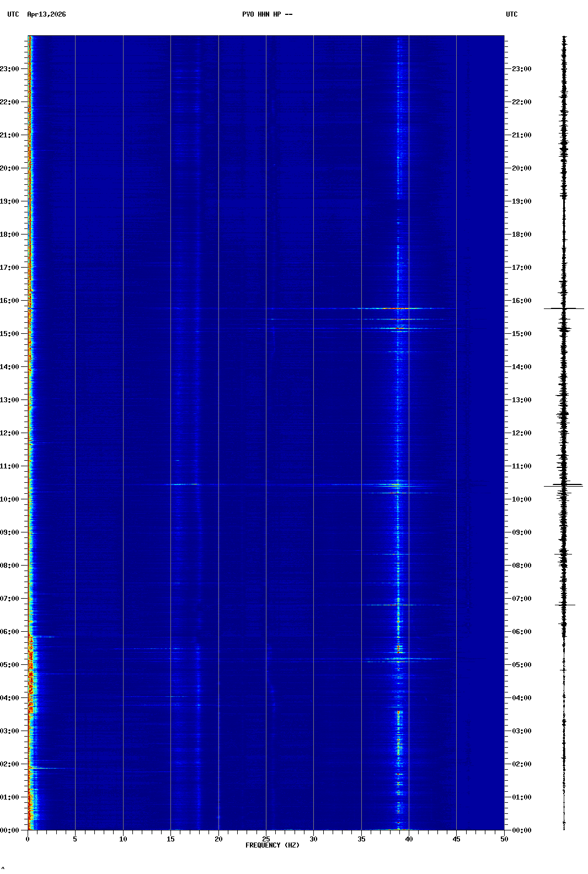
Task: Select the 02:00 marker on left time axis
Action: pos(10,764)
